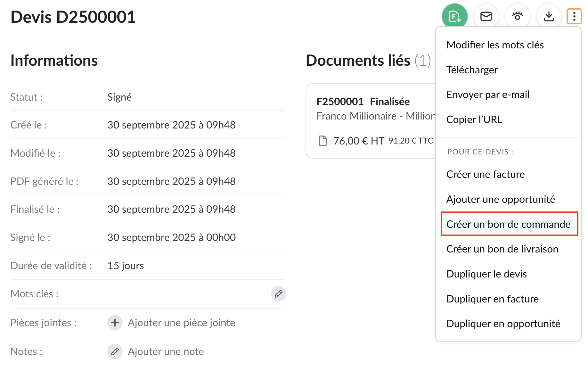
Task: Click the pencil icon beside Mots clés
Action: tap(278, 294)
